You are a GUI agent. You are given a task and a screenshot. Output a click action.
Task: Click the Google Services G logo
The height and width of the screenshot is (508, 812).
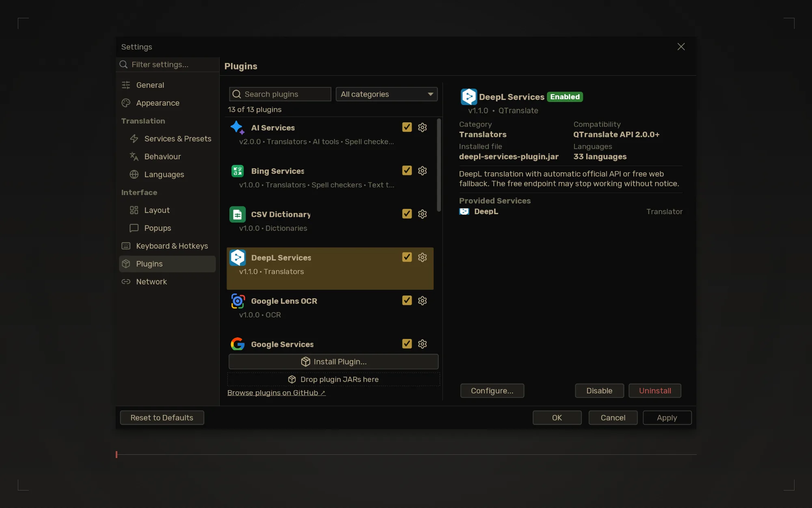238,344
